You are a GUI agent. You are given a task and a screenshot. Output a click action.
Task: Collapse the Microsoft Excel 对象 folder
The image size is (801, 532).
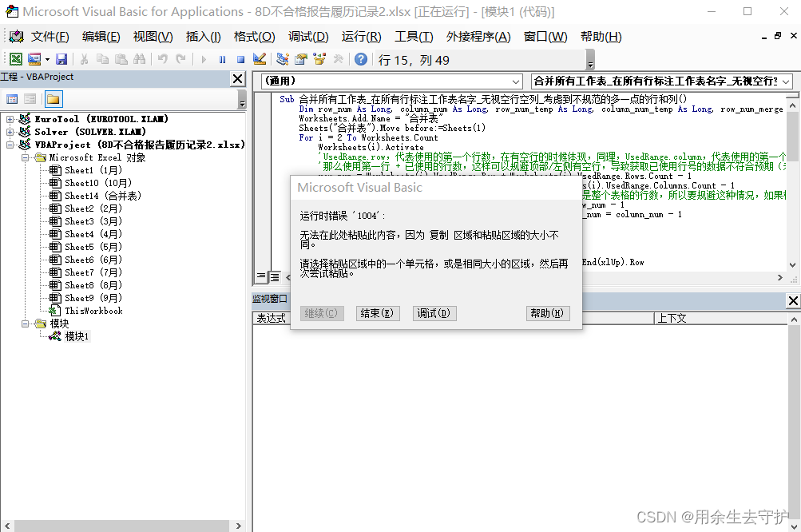coord(25,157)
